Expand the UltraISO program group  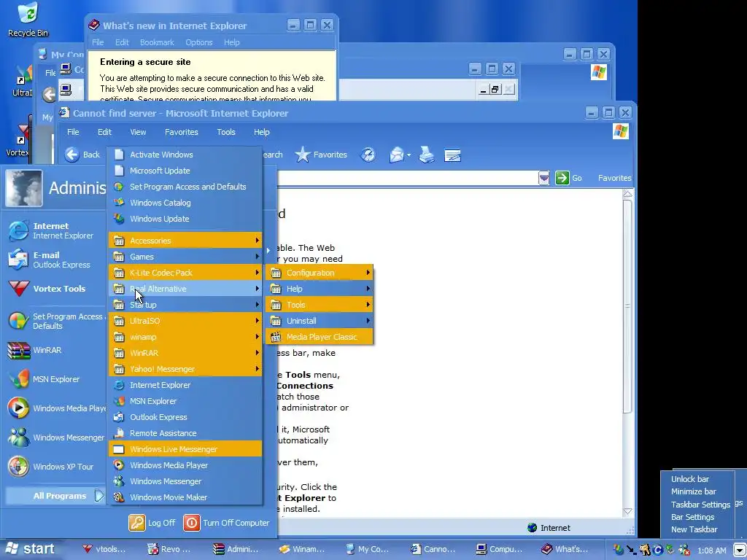point(185,321)
